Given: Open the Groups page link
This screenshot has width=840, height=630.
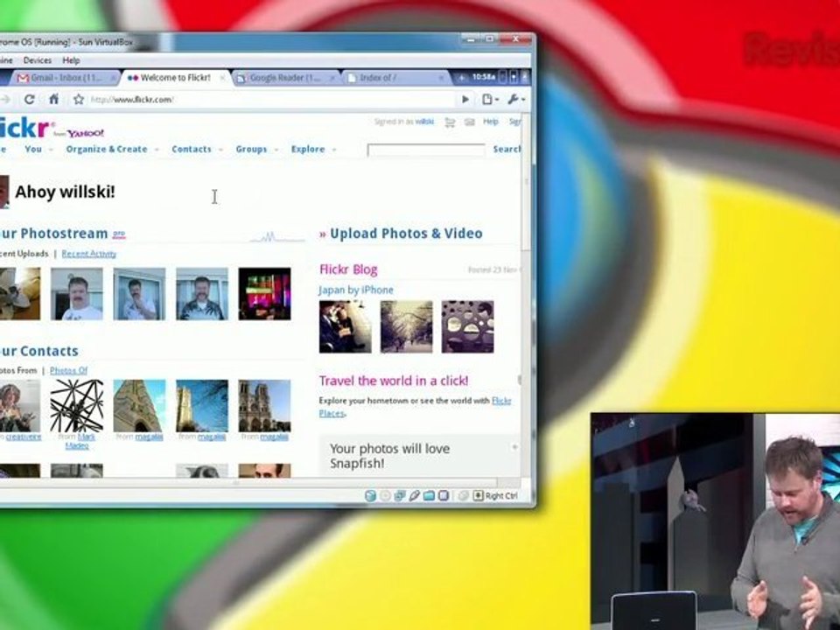Looking at the screenshot, I should (251, 149).
